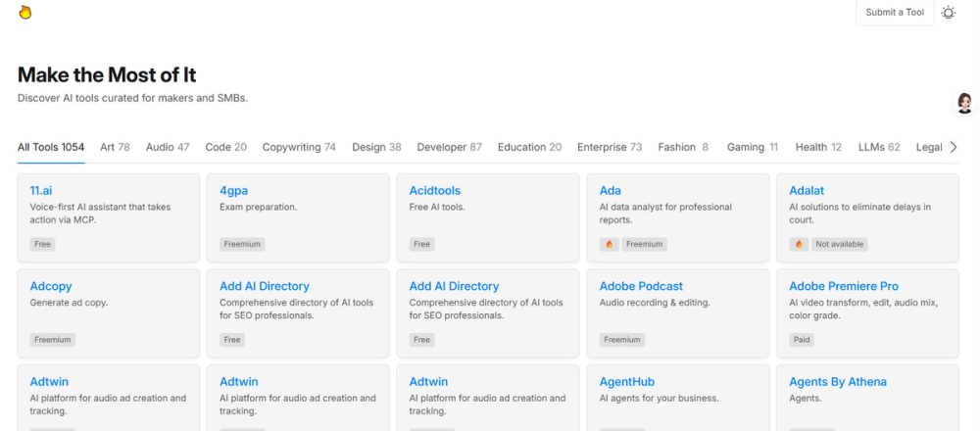Click the 'Generate ad copy.' description
Viewport: 980px width, 431px height.
coord(69,303)
